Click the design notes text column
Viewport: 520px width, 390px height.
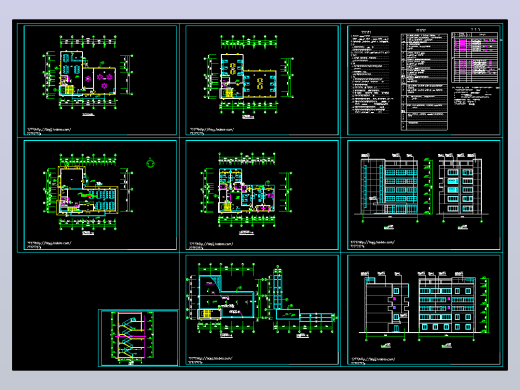pos(371,73)
